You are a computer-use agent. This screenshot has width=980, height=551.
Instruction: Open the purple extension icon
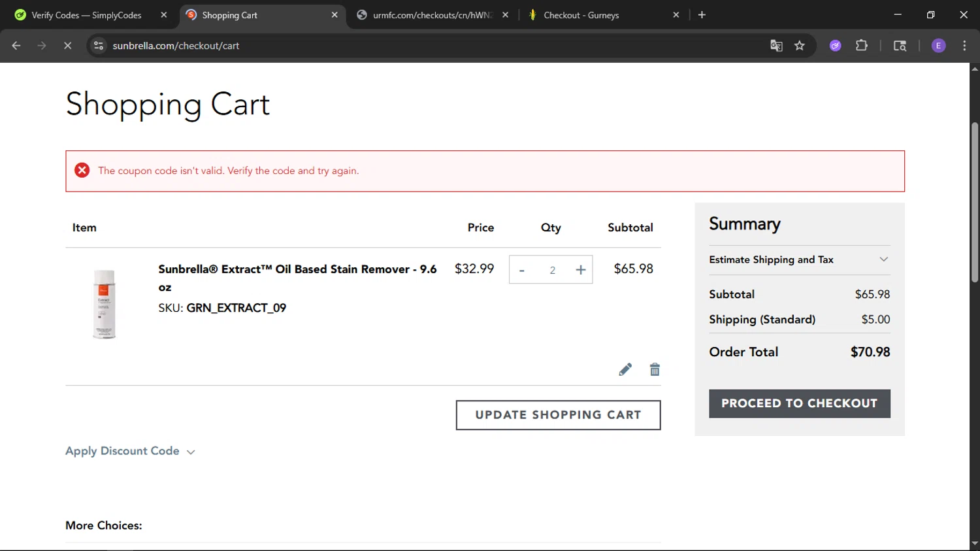coord(836,46)
